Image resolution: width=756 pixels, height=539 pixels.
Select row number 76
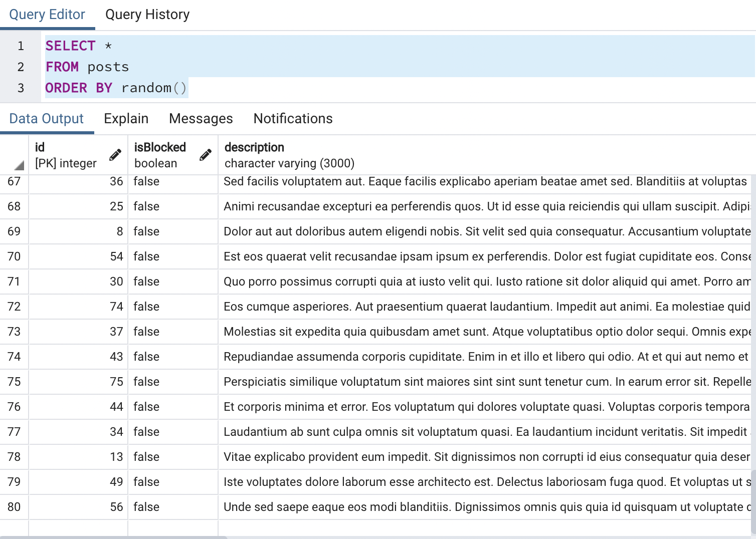14,407
